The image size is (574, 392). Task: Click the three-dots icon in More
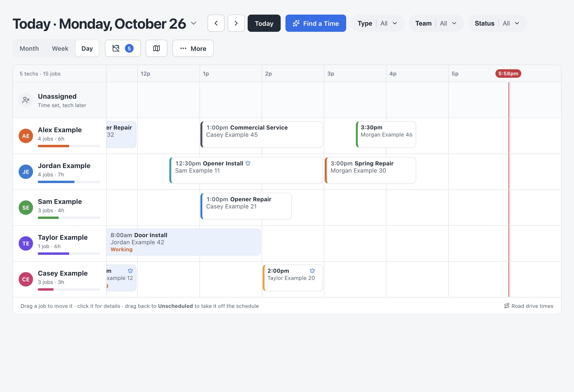click(183, 48)
